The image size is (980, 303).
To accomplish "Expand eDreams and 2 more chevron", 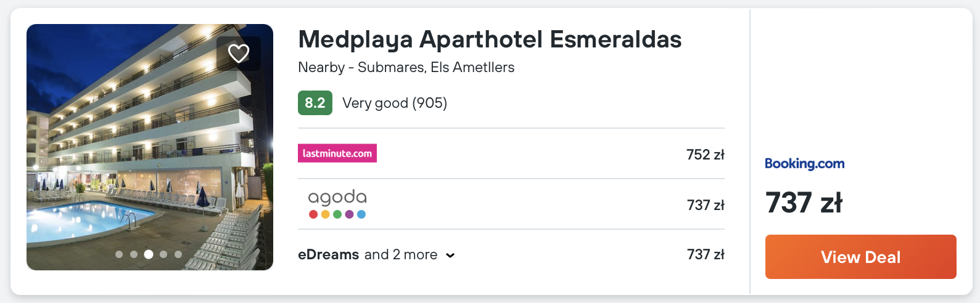I will (450, 256).
